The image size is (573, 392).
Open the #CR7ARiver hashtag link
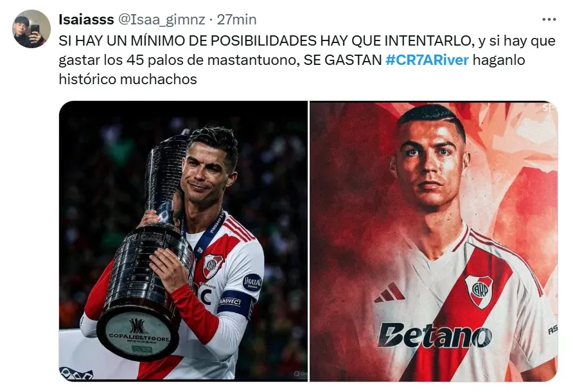427,60
